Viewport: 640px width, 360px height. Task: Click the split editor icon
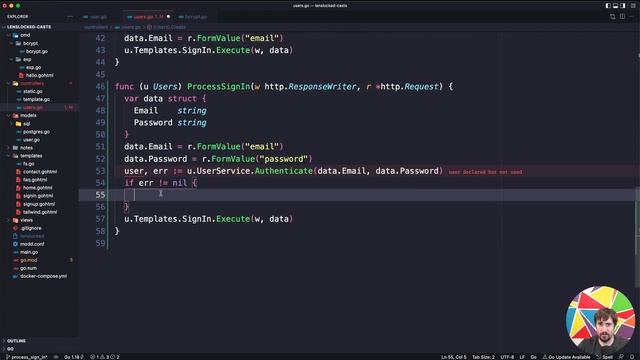(x=622, y=17)
